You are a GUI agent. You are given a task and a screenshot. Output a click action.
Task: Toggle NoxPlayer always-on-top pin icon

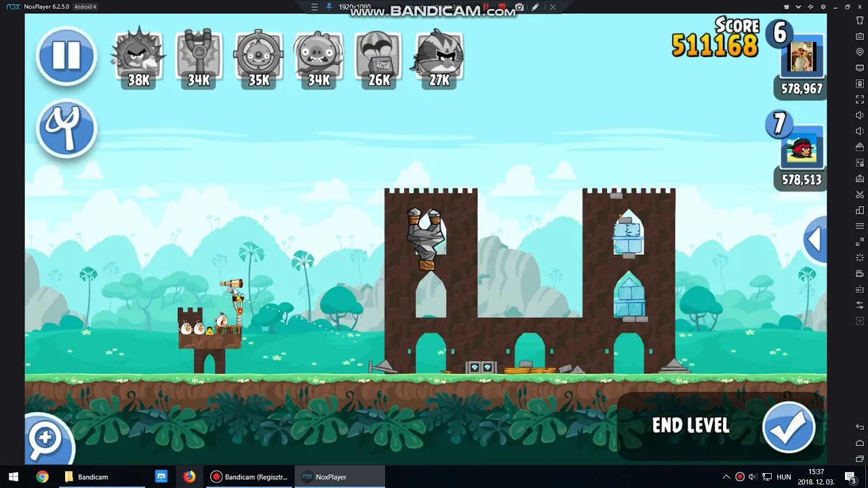pyautogui.click(x=810, y=7)
